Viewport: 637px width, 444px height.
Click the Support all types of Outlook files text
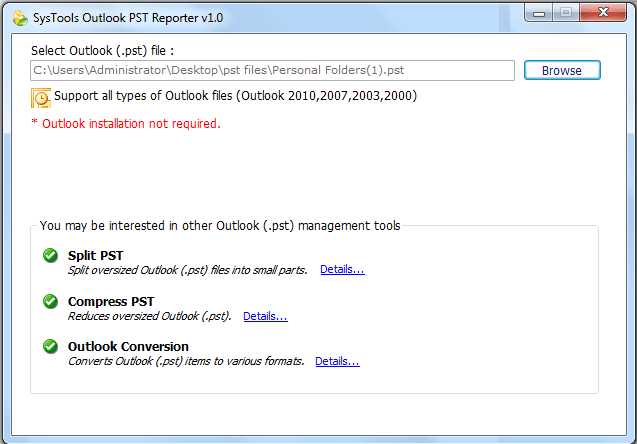point(235,96)
